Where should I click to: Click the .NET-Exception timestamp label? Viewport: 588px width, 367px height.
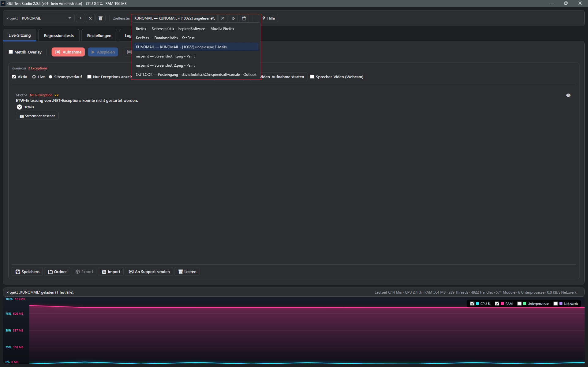pyautogui.click(x=21, y=95)
